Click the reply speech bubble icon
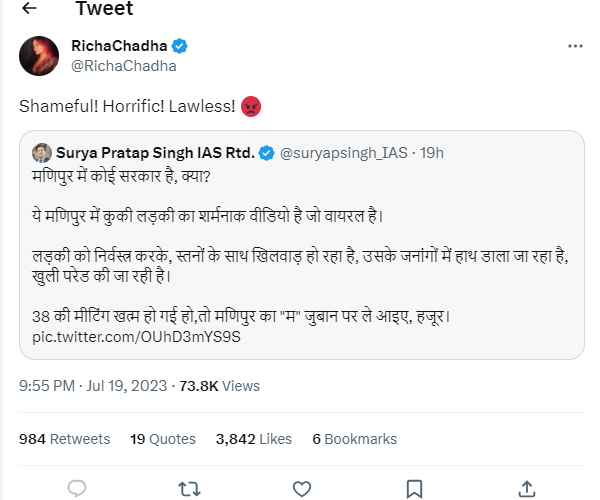 pyautogui.click(x=77, y=488)
